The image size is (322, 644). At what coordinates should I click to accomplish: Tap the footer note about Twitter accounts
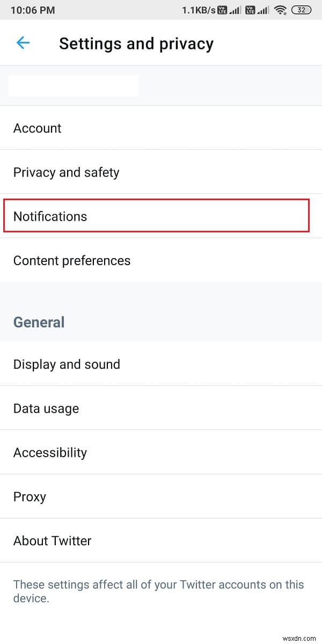(x=158, y=591)
